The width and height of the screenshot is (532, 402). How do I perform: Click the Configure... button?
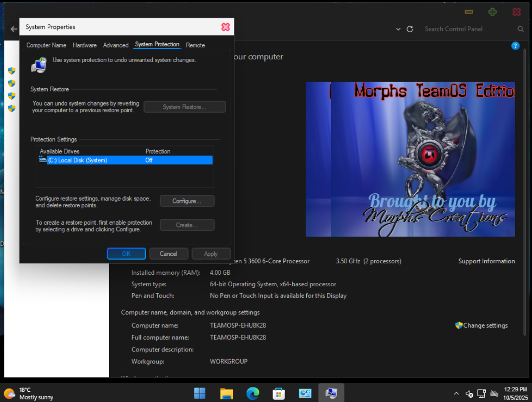point(187,201)
